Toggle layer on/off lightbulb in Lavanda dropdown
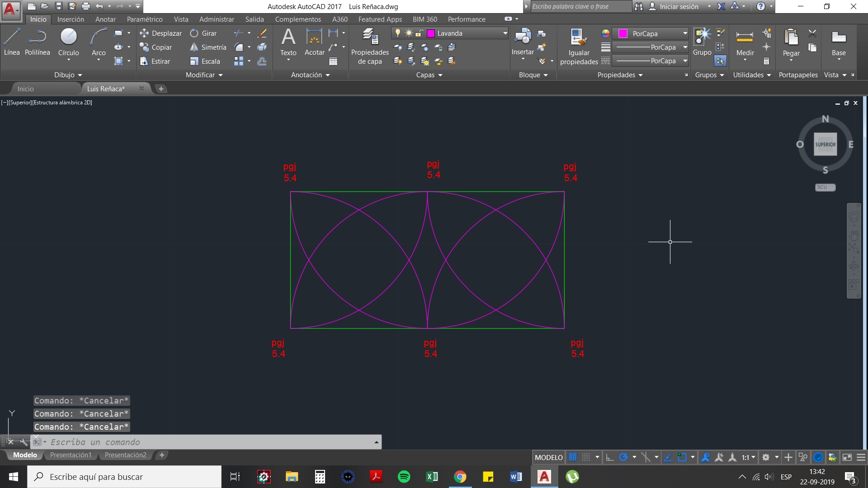 [398, 33]
